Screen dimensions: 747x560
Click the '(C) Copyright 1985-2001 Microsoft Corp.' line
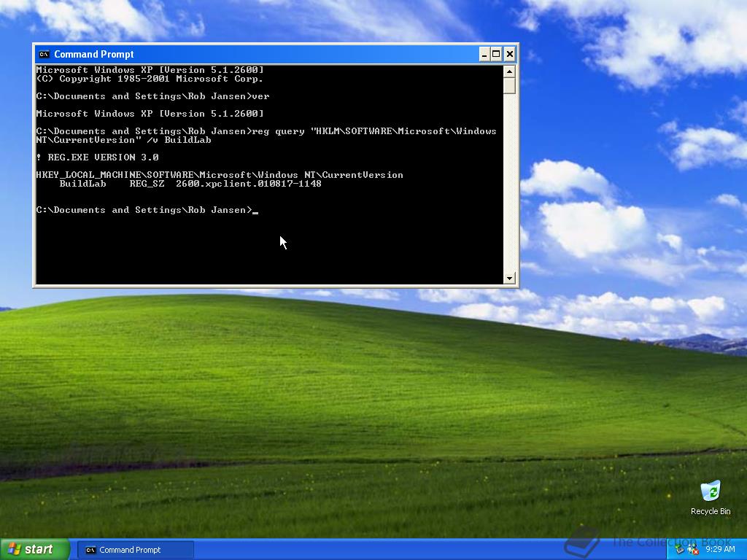150,79
